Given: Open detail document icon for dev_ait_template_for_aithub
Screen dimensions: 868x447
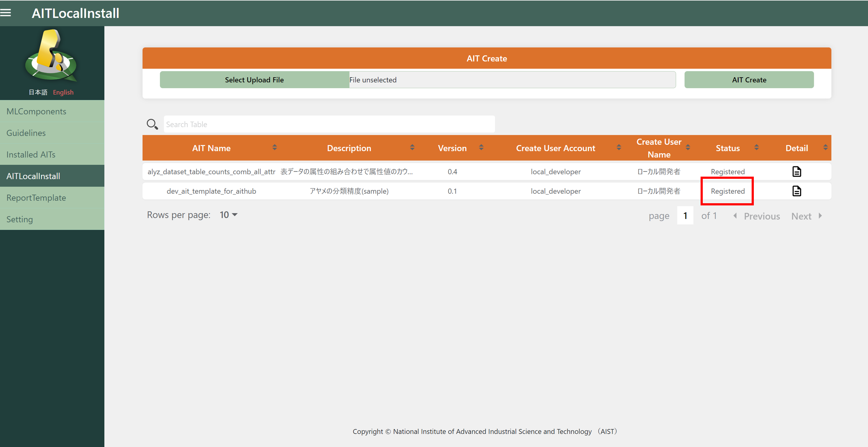Looking at the screenshot, I should [797, 191].
